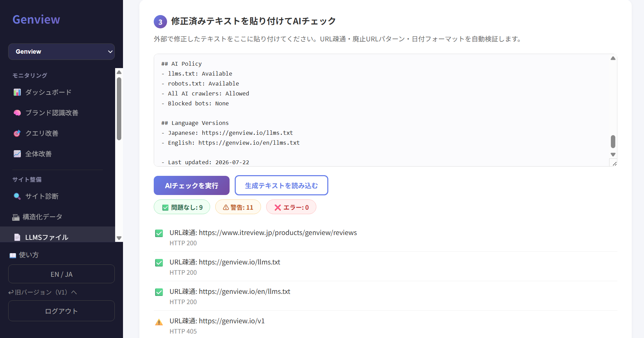Click warning icon for genview.io/v1 row

(x=159, y=322)
